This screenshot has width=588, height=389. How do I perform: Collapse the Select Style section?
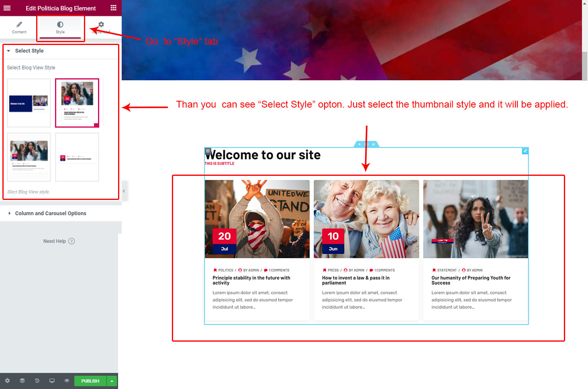(9, 51)
